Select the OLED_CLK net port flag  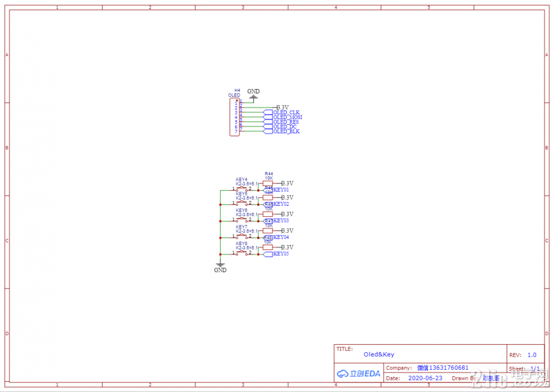(x=268, y=112)
